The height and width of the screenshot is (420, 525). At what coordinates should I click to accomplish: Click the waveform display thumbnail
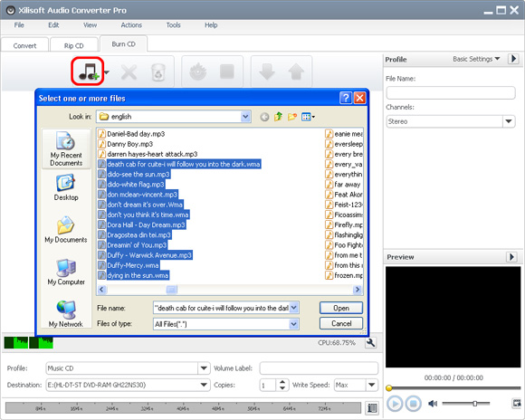pyautogui.click(x=28, y=343)
